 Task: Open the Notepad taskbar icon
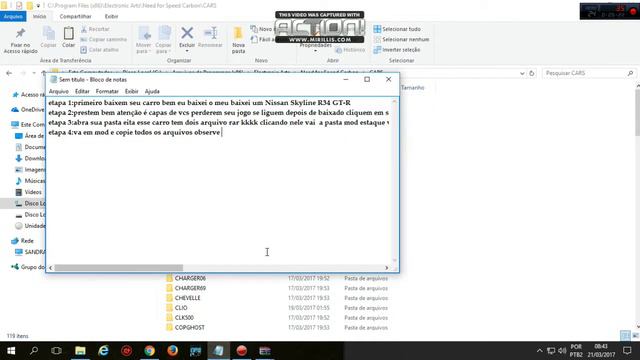(218, 351)
